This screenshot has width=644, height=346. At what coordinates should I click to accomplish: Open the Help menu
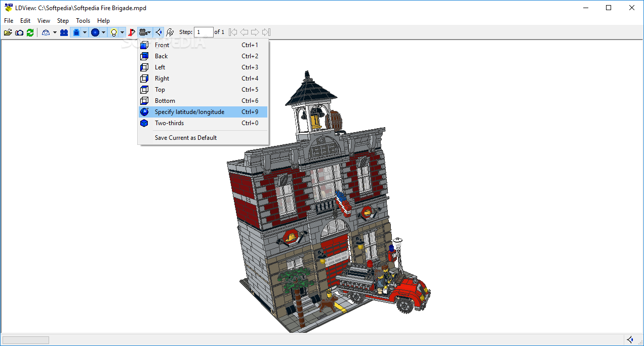(x=103, y=21)
